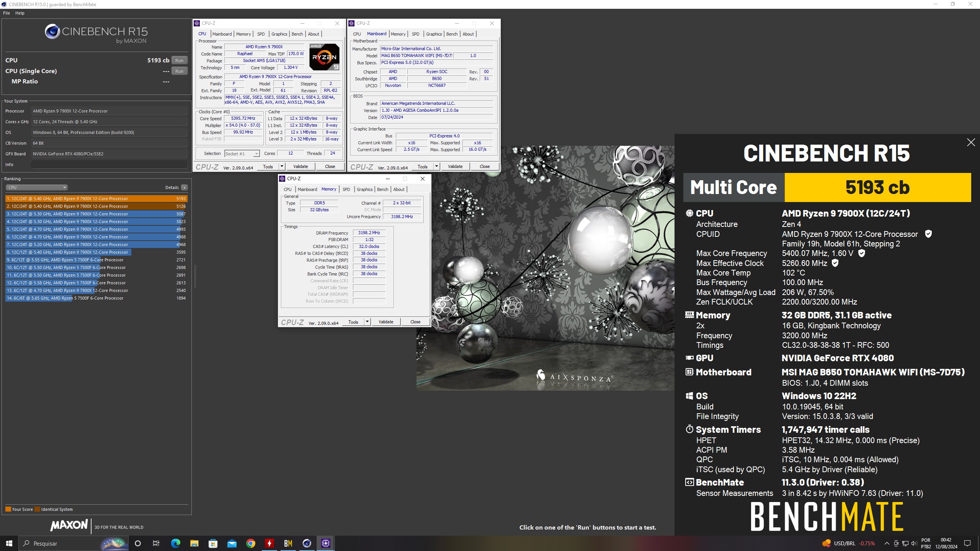The height and width of the screenshot is (551, 980).
Task: Click the BIOS Date field 07/24/2024
Action: (436, 117)
